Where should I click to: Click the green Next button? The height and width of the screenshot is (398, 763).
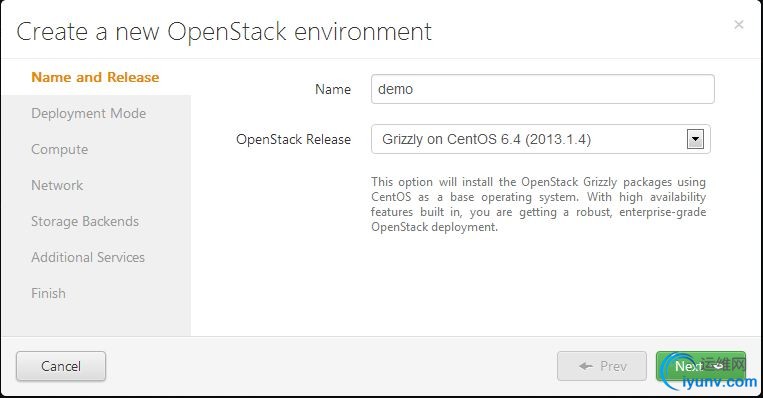tap(700, 366)
